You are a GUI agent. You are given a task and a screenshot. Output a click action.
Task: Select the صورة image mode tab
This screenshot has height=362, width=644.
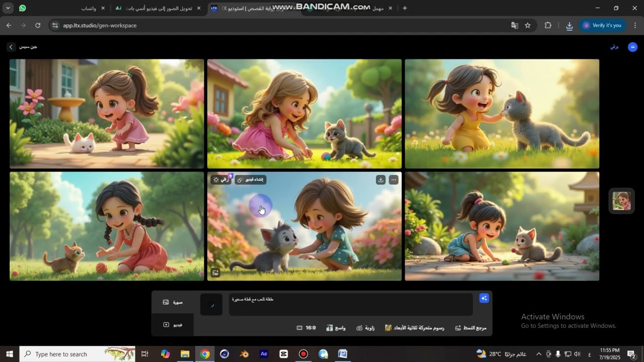173,302
